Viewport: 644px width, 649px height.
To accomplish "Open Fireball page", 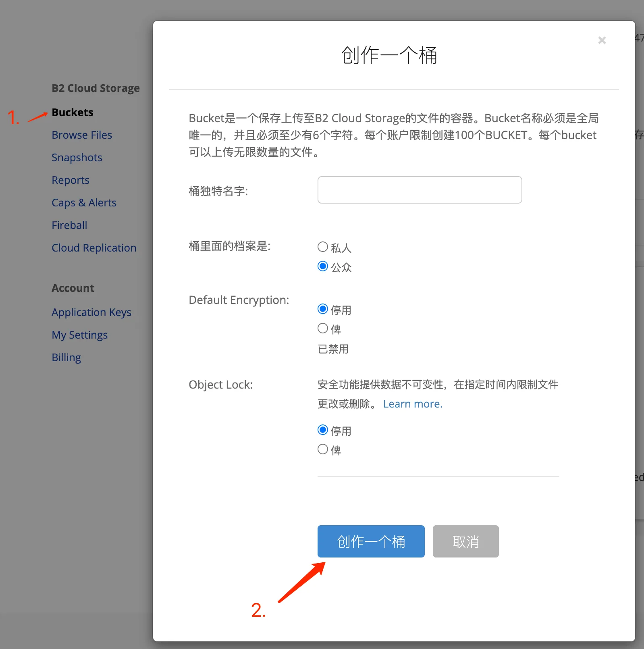I will [69, 225].
